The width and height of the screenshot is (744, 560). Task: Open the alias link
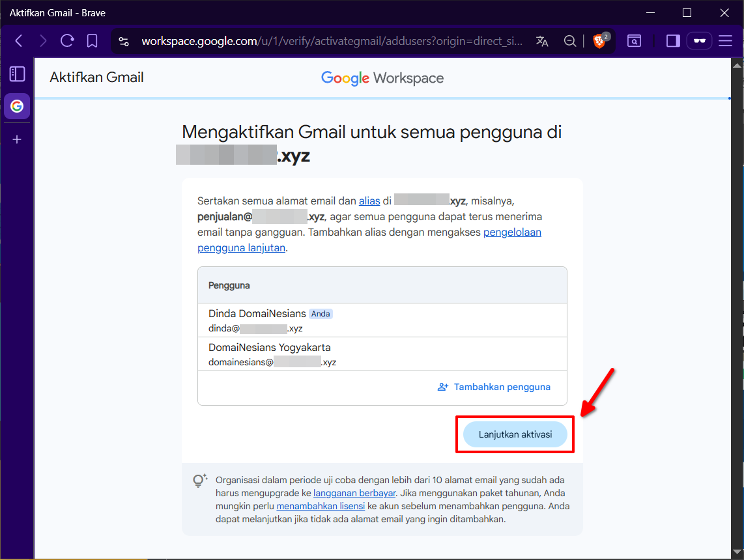(x=369, y=201)
